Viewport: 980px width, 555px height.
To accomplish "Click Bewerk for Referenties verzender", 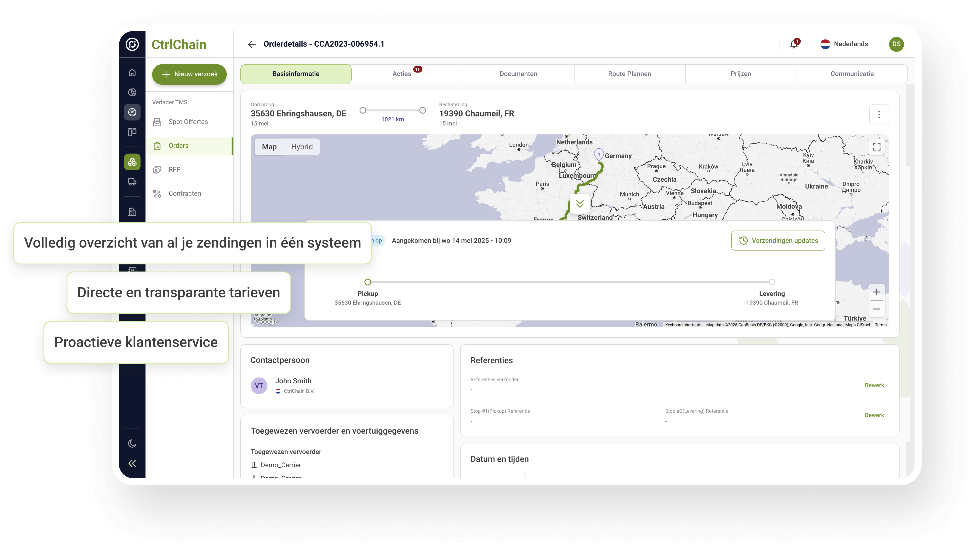I will point(874,385).
